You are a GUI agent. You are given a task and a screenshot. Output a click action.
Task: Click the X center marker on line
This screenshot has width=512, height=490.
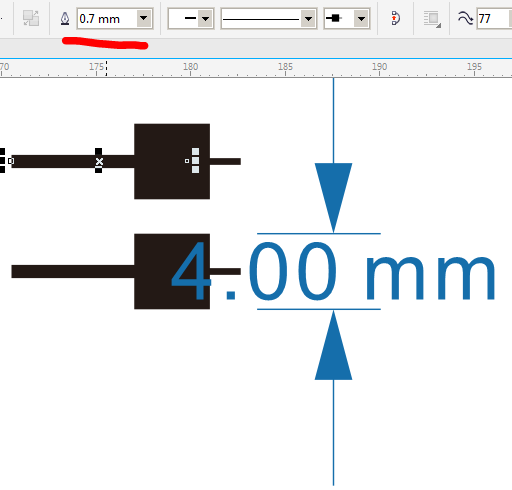99,162
